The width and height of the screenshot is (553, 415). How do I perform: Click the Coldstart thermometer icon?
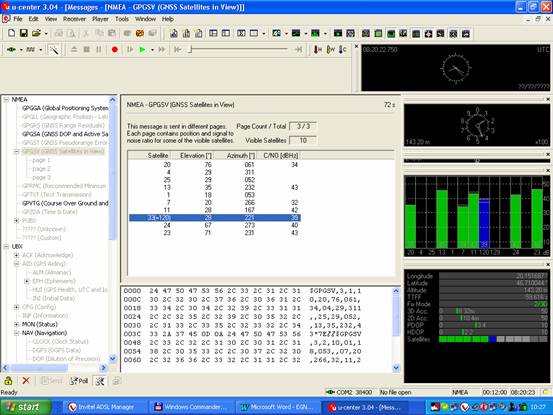tap(342, 50)
